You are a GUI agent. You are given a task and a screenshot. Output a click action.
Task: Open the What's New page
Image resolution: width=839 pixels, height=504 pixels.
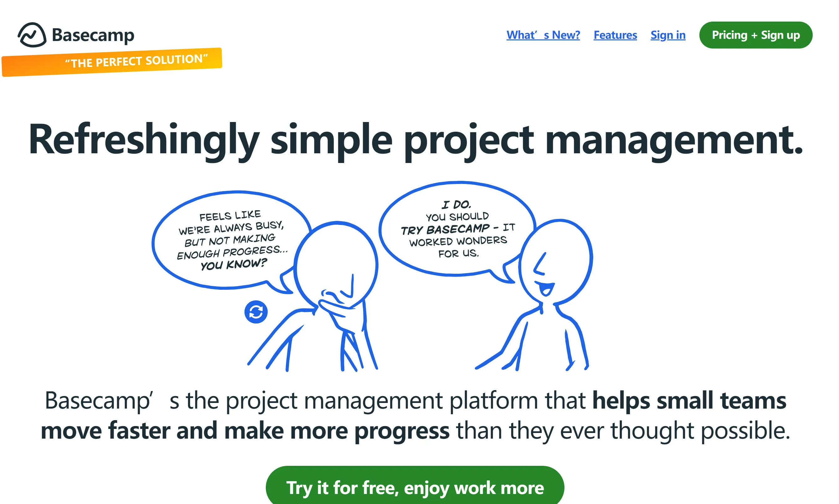tap(542, 34)
